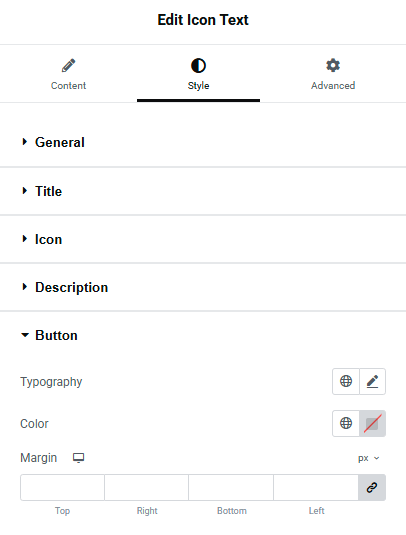Open global fonts globe for Typography
This screenshot has height=535, width=406.
pos(346,381)
